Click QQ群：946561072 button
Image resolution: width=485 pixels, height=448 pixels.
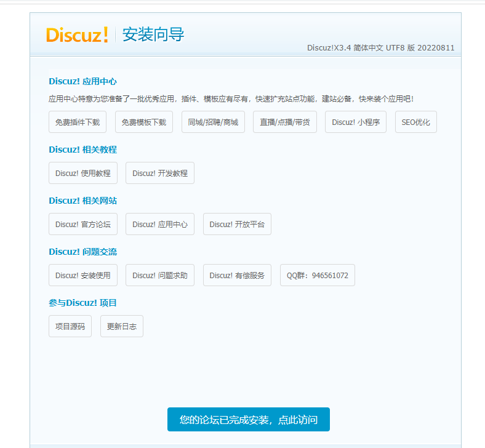[x=318, y=275]
